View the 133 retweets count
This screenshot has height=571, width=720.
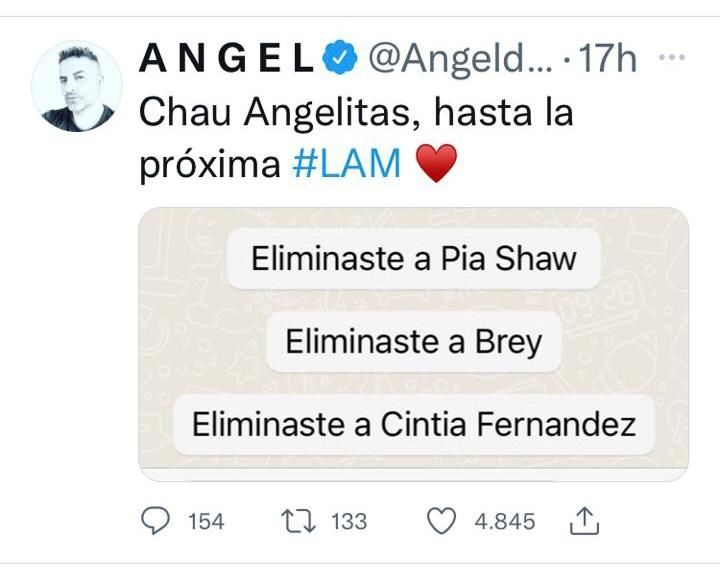(349, 522)
